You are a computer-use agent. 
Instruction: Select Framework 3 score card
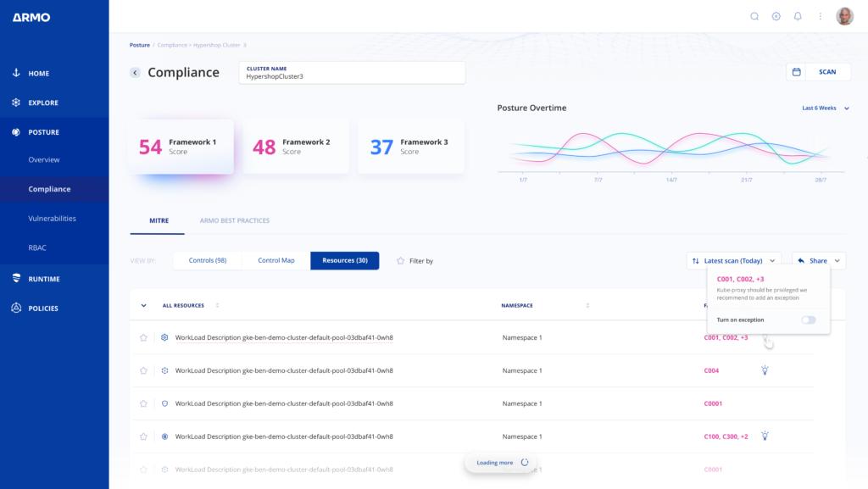tap(411, 147)
